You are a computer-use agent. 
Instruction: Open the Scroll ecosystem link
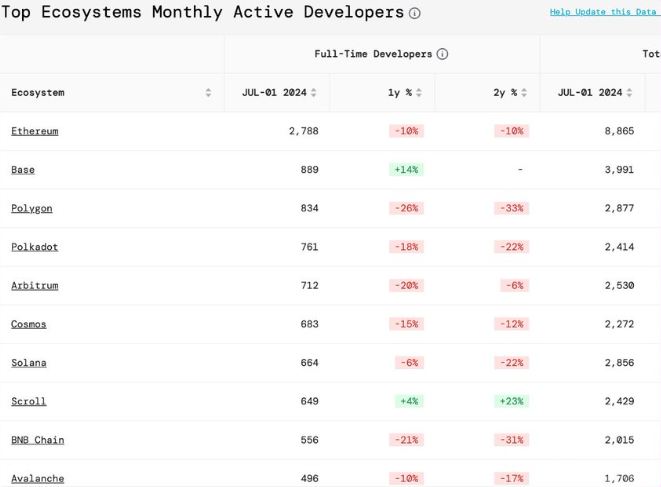pos(29,401)
